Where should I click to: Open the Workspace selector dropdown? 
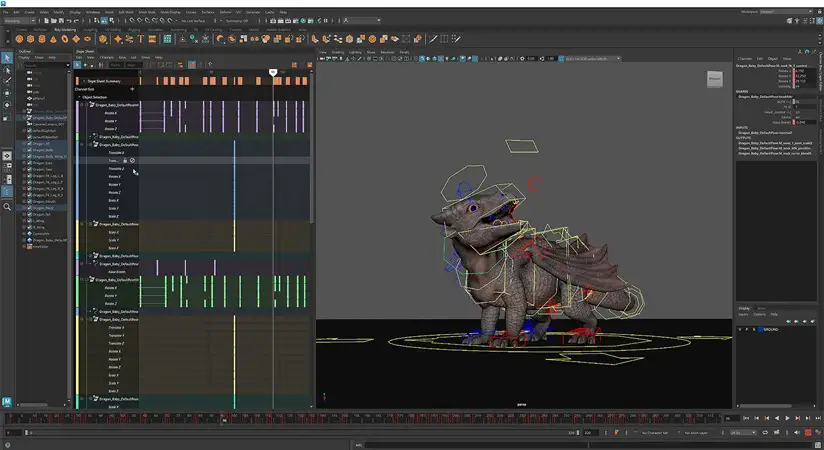point(786,12)
